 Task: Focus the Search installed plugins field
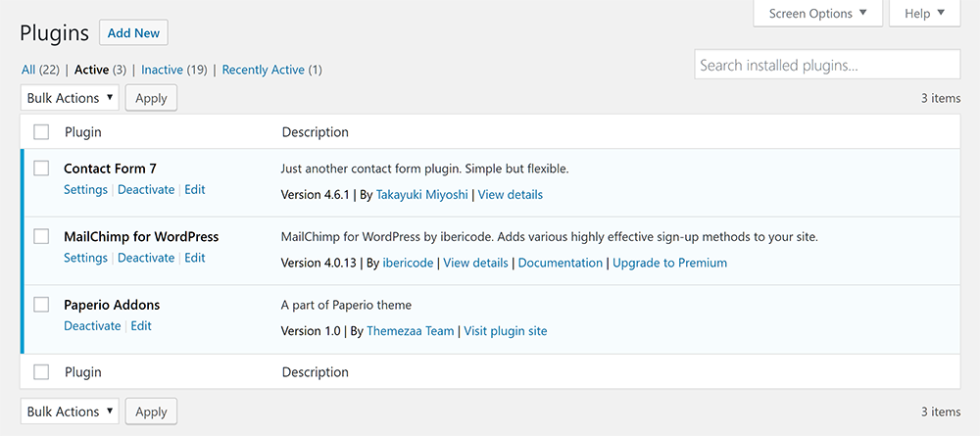click(x=827, y=65)
